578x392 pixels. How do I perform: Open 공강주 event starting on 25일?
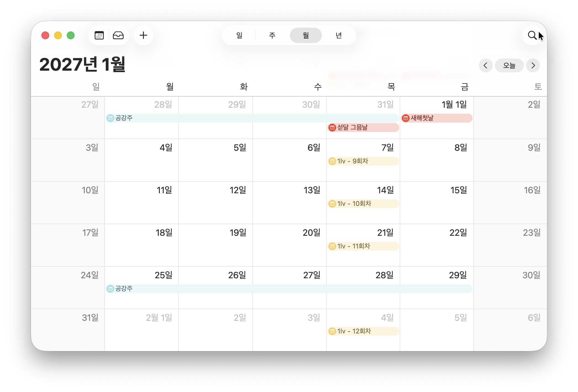pyautogui.click(x=289, y=289)
